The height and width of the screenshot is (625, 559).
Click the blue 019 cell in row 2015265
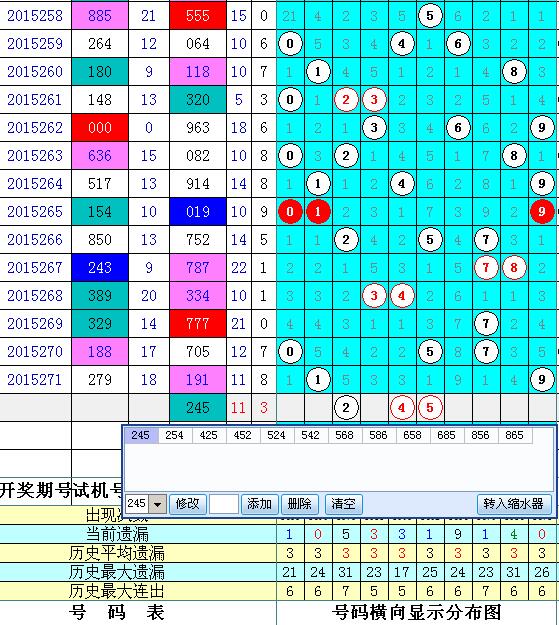click(x=198, y=212)
